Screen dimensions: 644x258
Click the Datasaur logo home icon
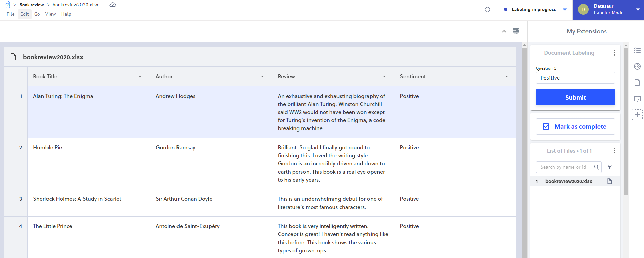pyautogui.click(x=7, y=5)
